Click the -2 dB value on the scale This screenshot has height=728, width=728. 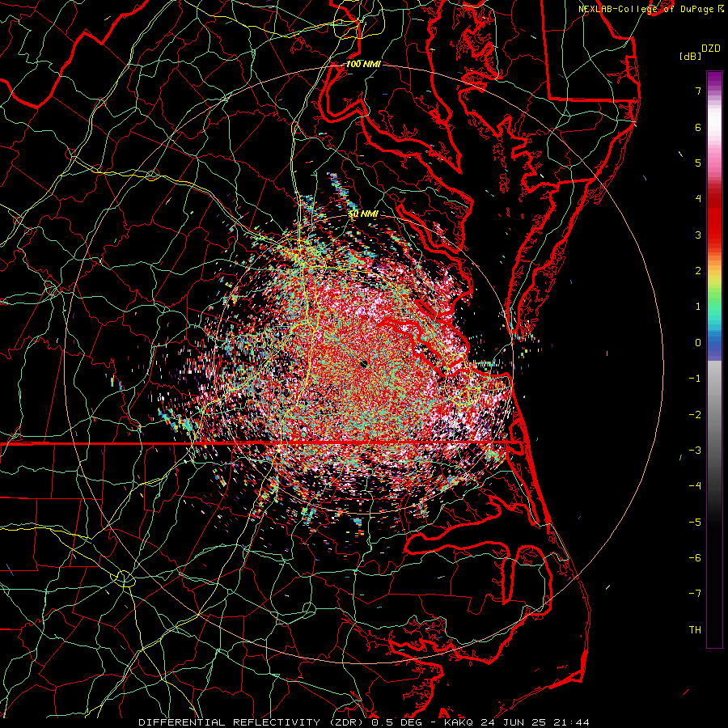coord(695,415)
